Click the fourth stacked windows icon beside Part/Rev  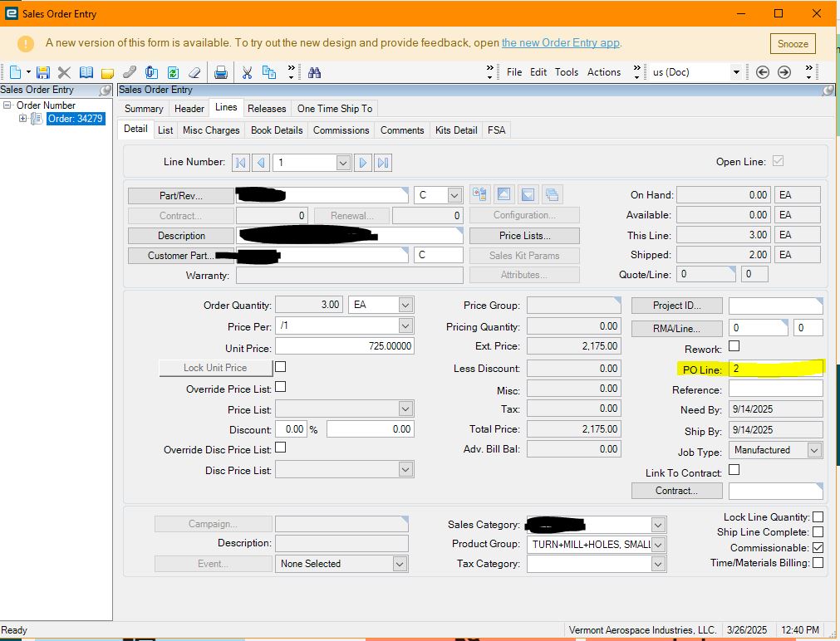[x=552, y=194]
